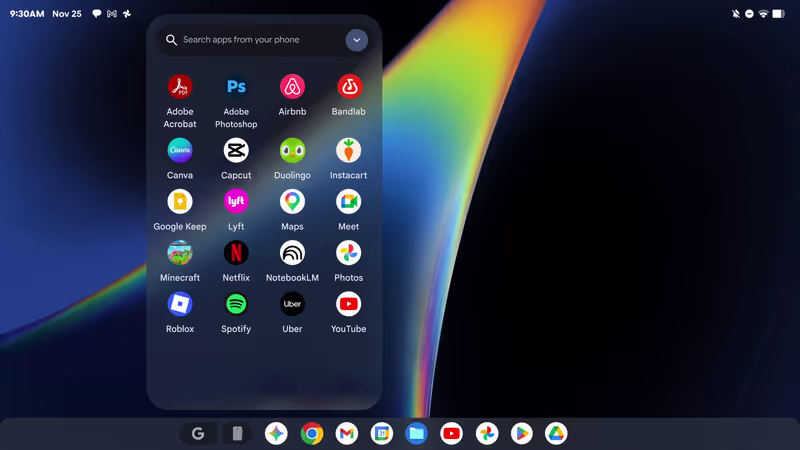Launch YouTube from the taskbar
This screenshot has height=450, width=800.
[452, 434]
